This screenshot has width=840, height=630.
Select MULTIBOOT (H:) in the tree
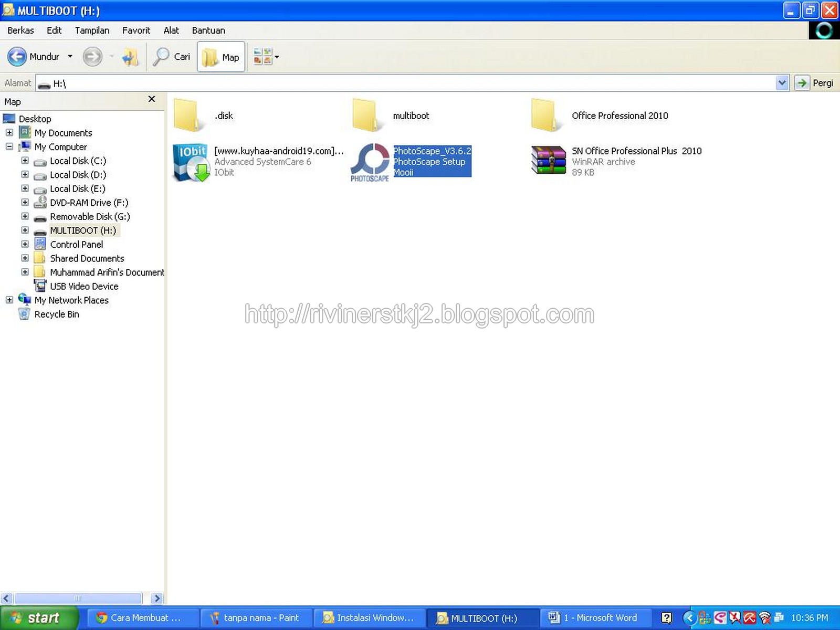click(x=83, y=230)
